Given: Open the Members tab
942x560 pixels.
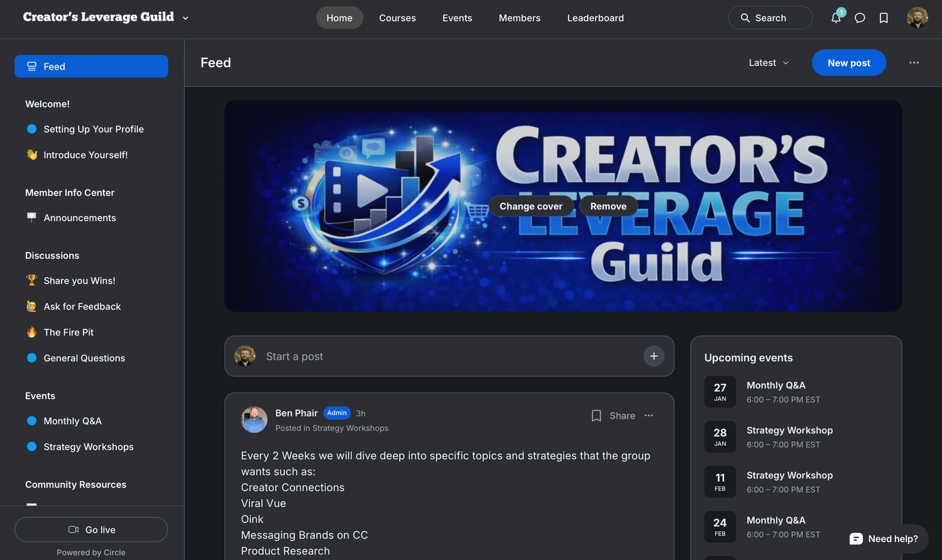Looking at the screenshot, I should point(519,18).
